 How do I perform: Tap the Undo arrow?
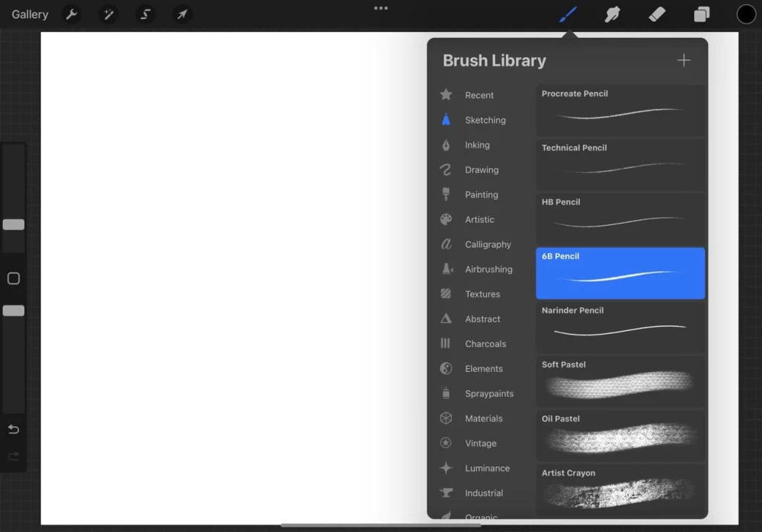(14, 429)
